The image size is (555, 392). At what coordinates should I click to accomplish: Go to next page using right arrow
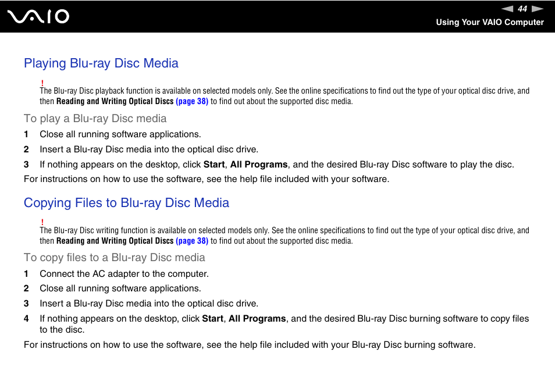538,9
